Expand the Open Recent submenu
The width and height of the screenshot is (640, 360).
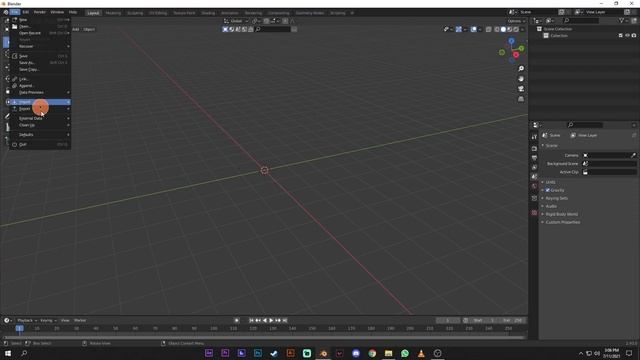click(40, 33)
